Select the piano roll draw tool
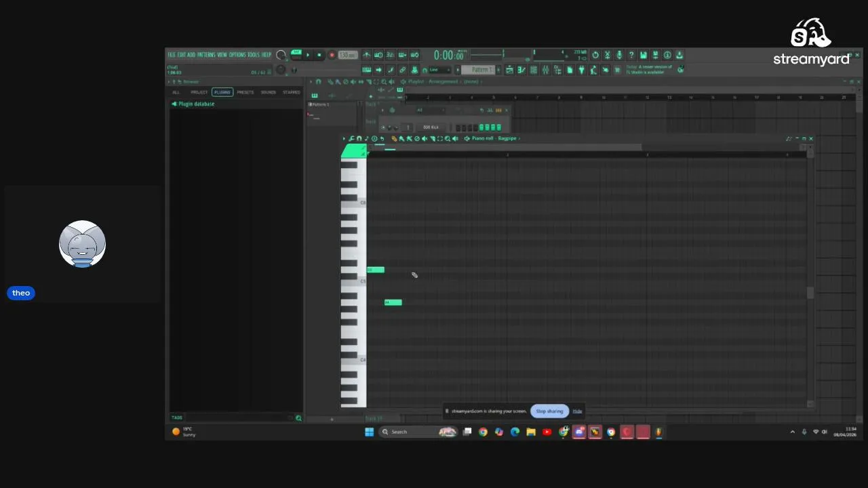 point(394,138)
